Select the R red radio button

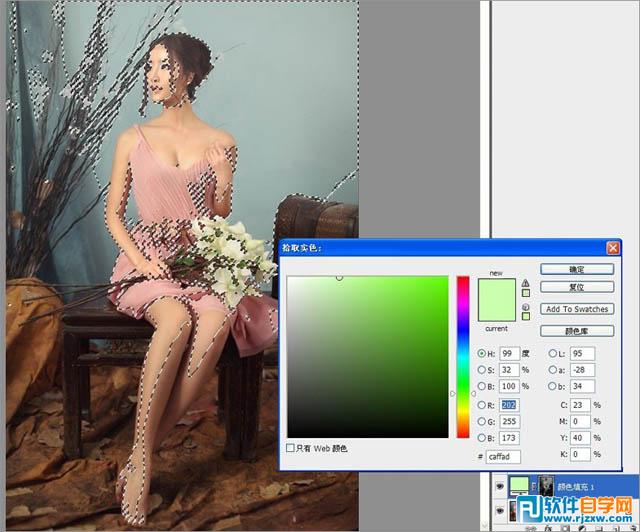pyautogui.click(x=482, y=406)
